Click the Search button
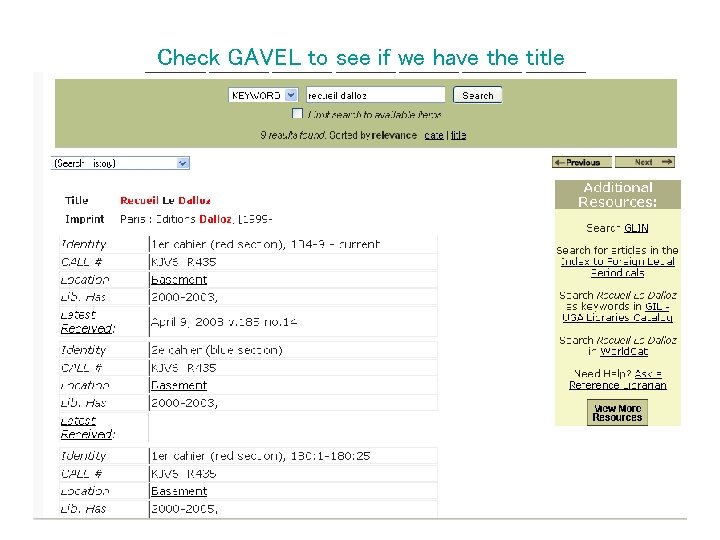Screen dimensions: 720x540 pyautogui.click(x=478, y=95)
